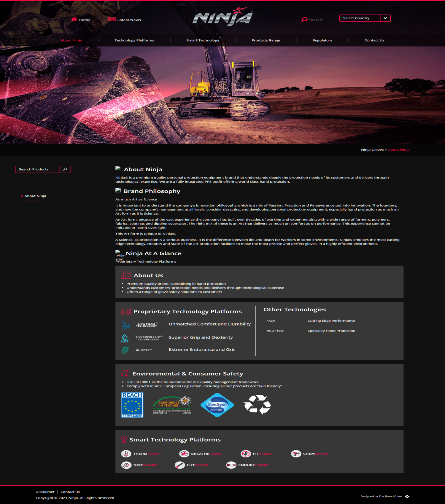Open the Contact Us menu item

click(374, 40)
